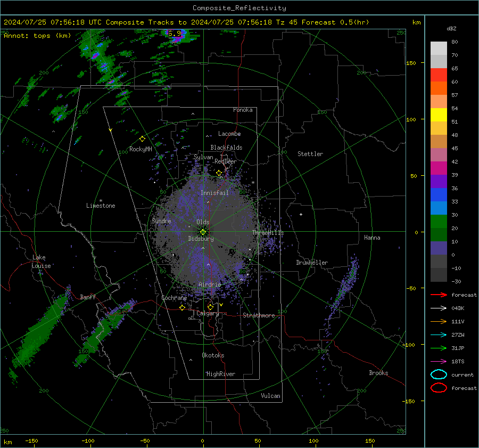479x448 pixels.
Task: Click the Brooks map label
Action: [378, 373]
